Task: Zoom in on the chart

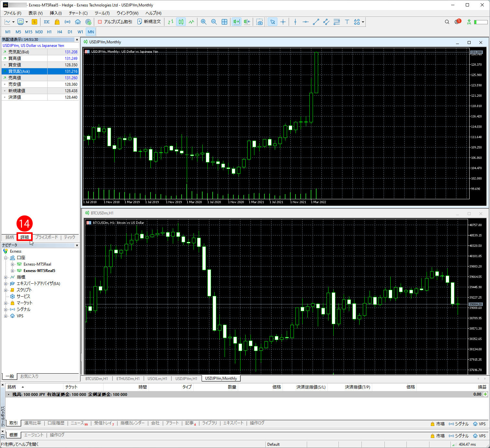Action: pyautogui.click(x=204, y=22)
